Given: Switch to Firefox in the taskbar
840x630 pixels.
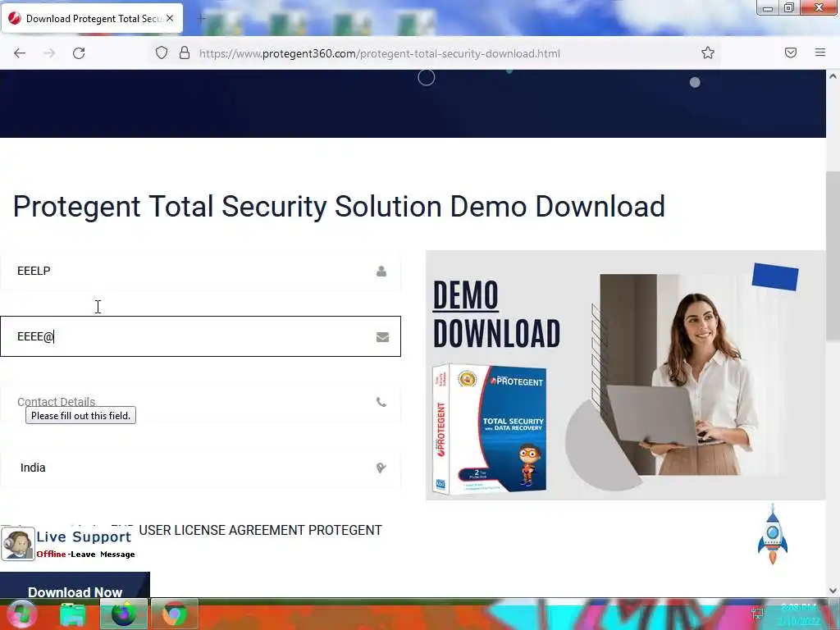Looking at the screenshot, I should (x=124, y=614).
